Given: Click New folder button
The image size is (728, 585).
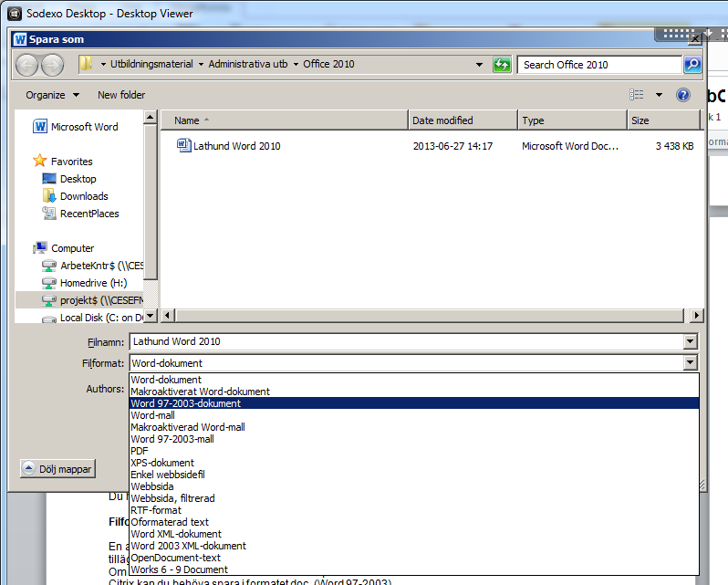Looking at the screenshot, I should (121, 95).
